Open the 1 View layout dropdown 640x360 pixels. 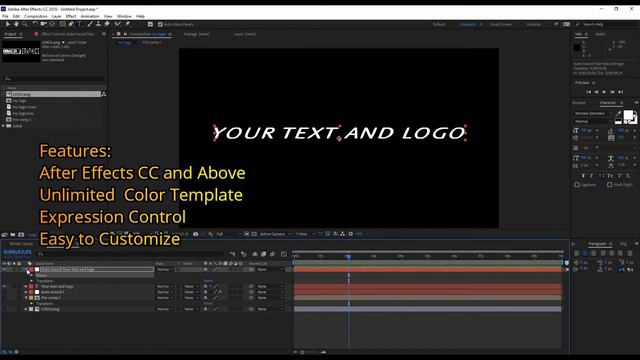click(304, 234)
